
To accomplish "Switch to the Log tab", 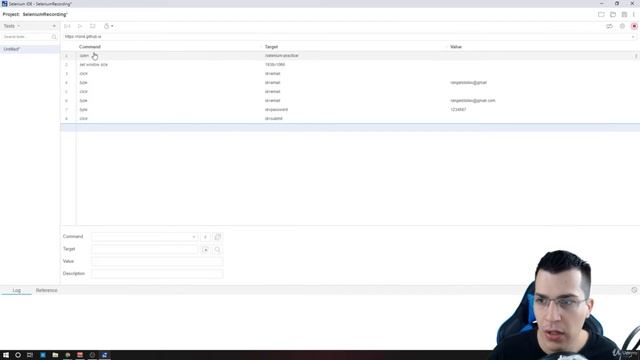I will pos(16,290).
